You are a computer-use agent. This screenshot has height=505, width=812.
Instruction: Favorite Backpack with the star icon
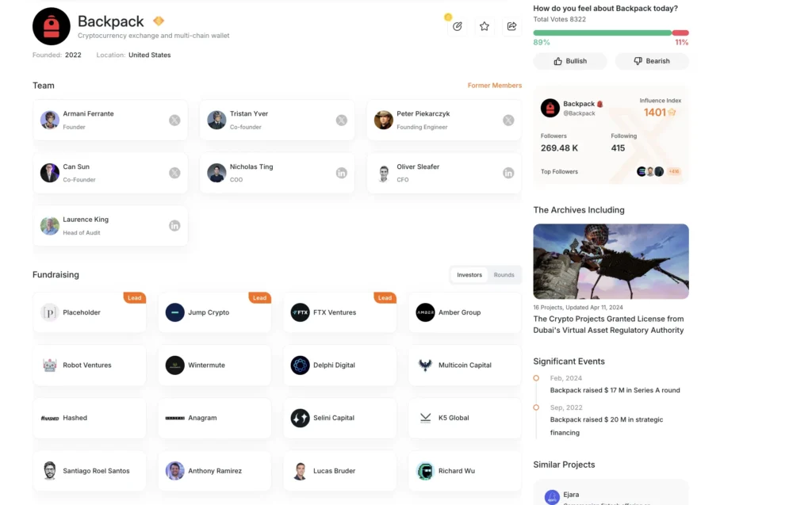(485, 26)
